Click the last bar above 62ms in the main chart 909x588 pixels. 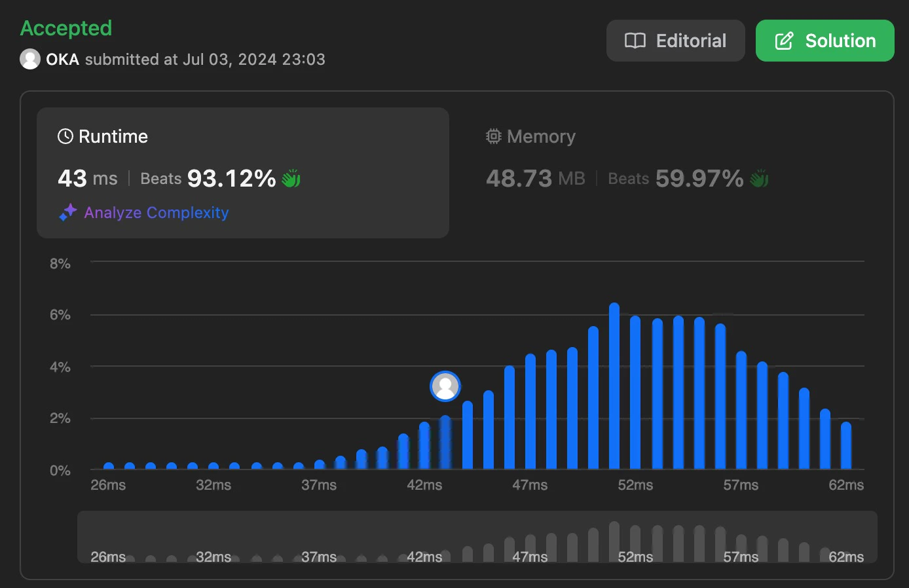(846, 446)
